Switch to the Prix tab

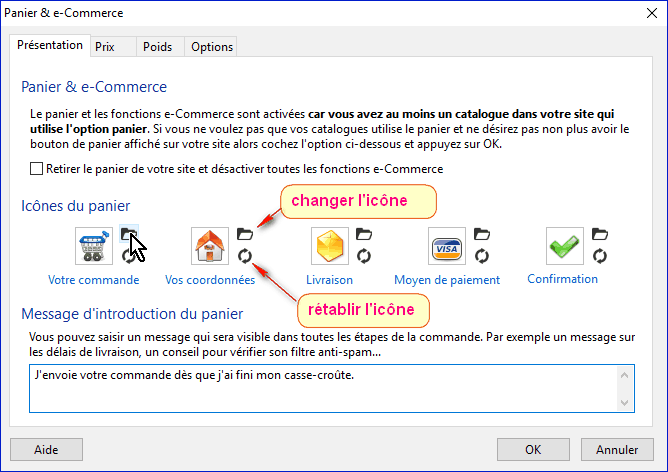click(x=104, y=47)
